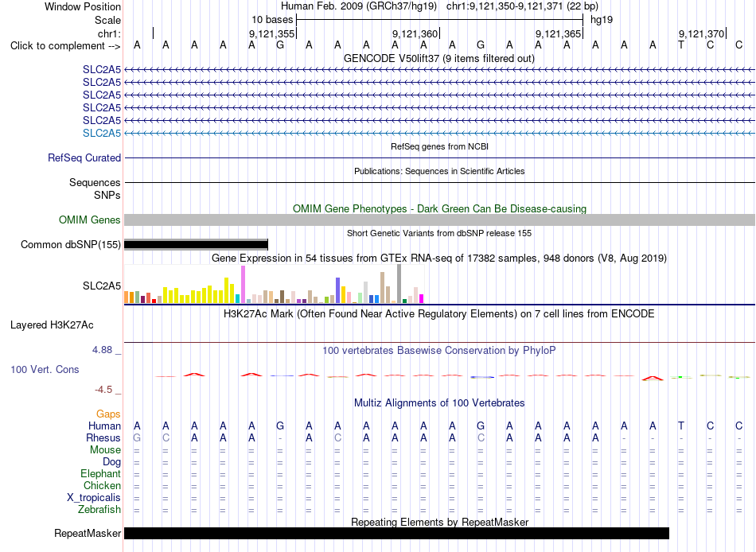
Task: Click the SLC2A5 label beside GTEx chart
Action: [102, 286]
